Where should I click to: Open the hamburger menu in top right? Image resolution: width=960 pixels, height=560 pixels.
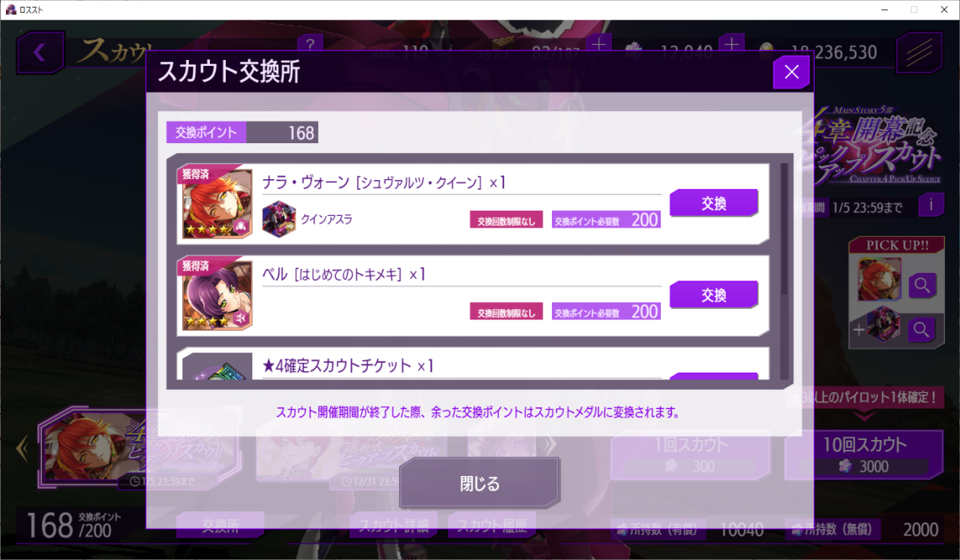pyautogui.click(x=919, y=52)
